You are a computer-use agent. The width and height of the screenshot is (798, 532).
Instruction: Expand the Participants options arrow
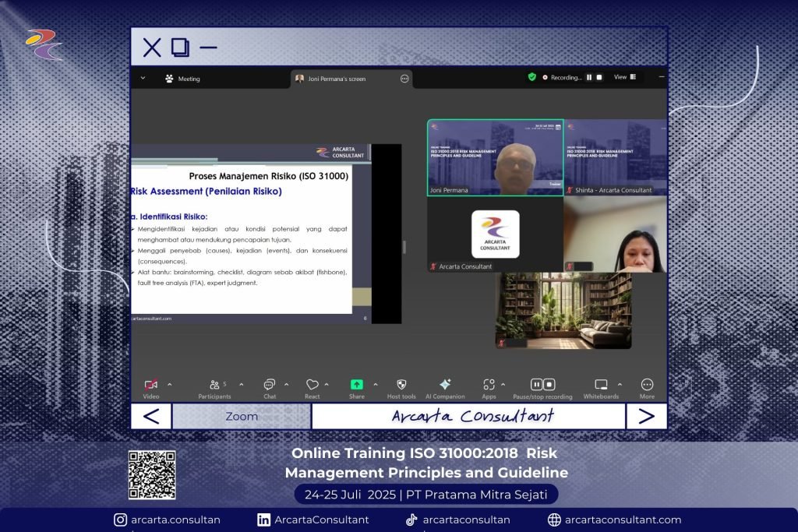pyautogui.click(x=241, y=384)
